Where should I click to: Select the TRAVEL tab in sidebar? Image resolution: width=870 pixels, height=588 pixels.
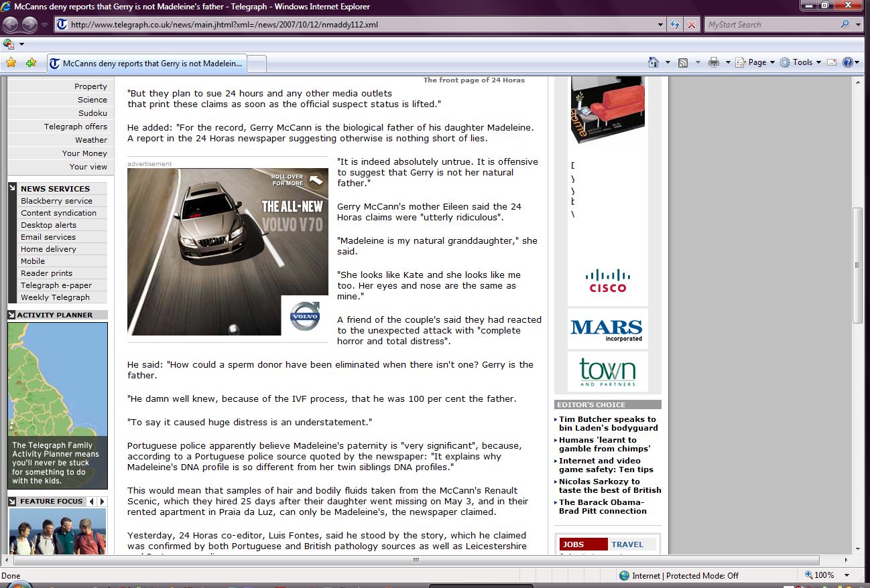click(x=627, y=544)
